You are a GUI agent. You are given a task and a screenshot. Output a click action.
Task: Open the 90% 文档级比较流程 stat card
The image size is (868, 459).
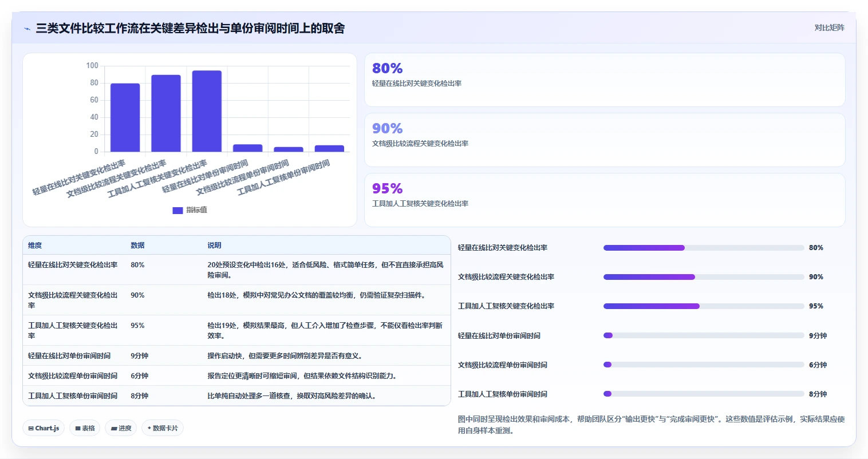click(605, 140)
